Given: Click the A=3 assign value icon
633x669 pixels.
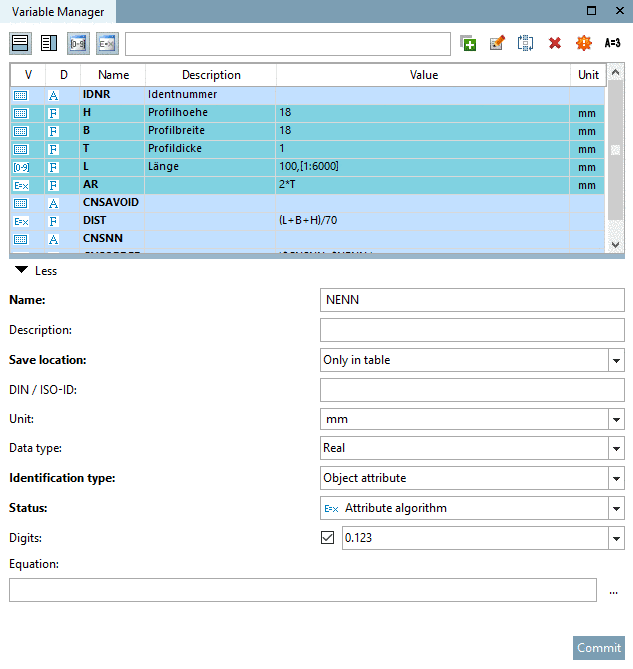Looking at the screenshot, I should click(613, 43).
